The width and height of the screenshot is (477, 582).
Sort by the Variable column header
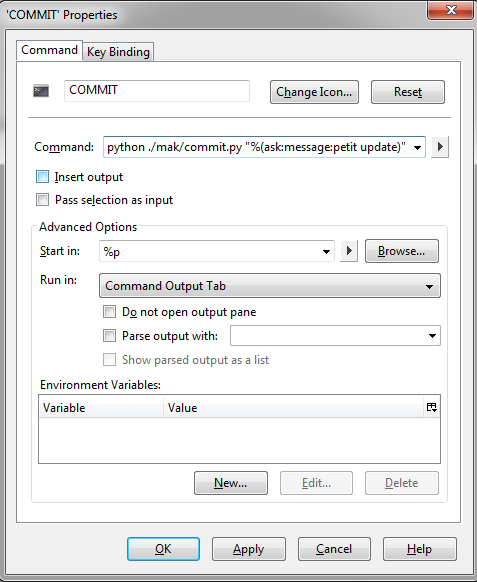(x=101, y=408)
